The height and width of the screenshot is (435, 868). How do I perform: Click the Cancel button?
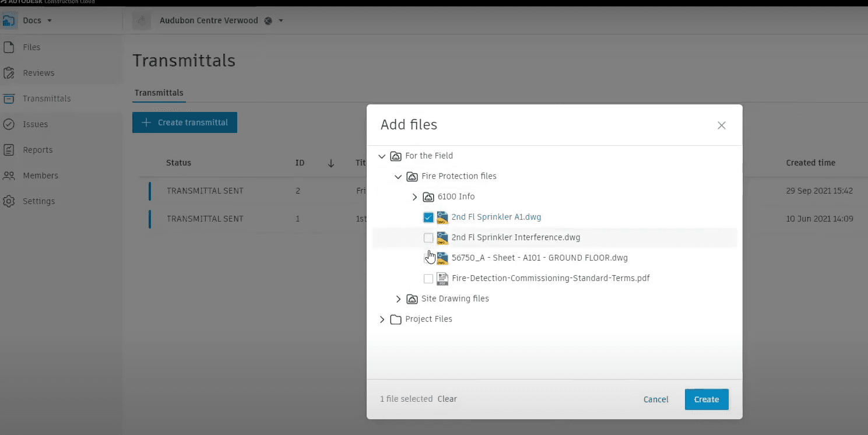[x=656, y=399]
